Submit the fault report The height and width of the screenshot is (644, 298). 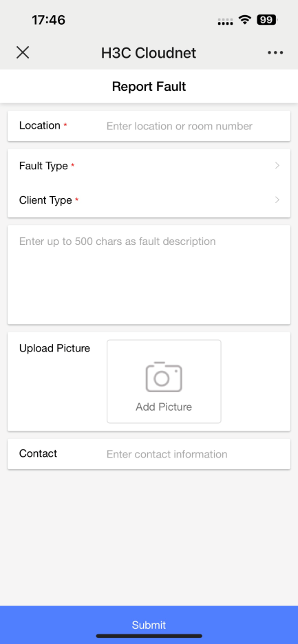pyautogui.click(x=149, y=625)
